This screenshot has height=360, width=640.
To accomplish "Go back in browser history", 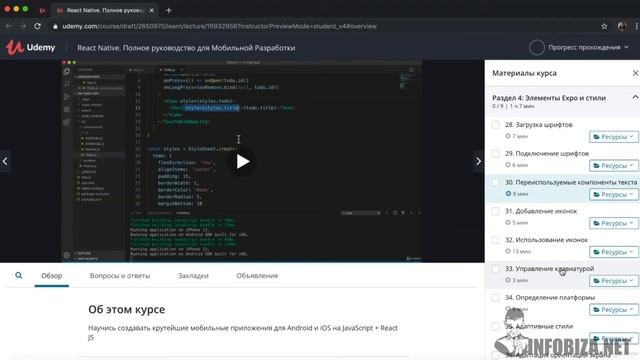I will click(9, 26).
